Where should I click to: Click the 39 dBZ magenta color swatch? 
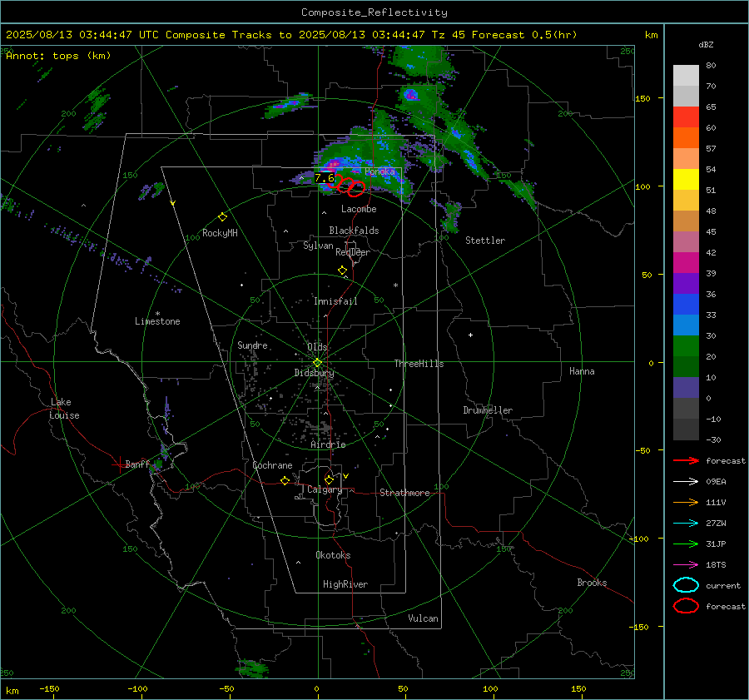coord(686,263)
